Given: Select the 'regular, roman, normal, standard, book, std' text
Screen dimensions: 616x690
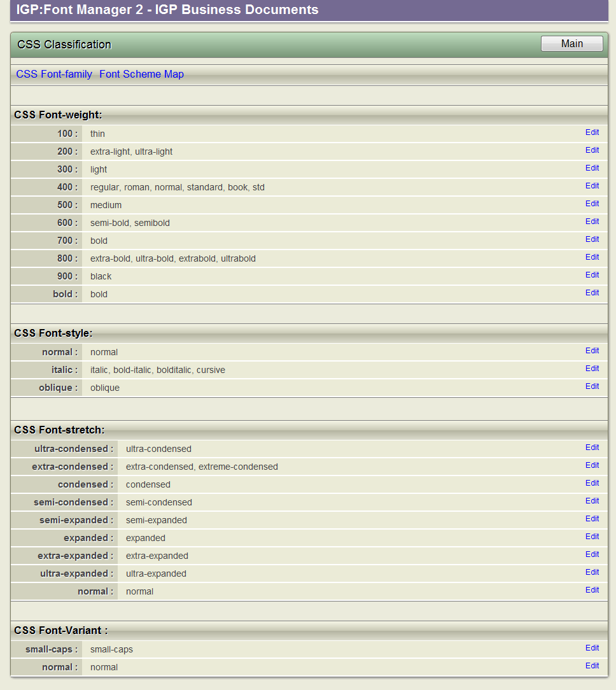Looking at the screenshot, I should [178, 188].
